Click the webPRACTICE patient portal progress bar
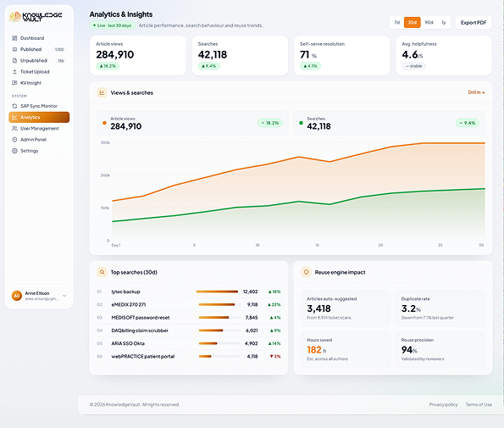 [219, 356]
